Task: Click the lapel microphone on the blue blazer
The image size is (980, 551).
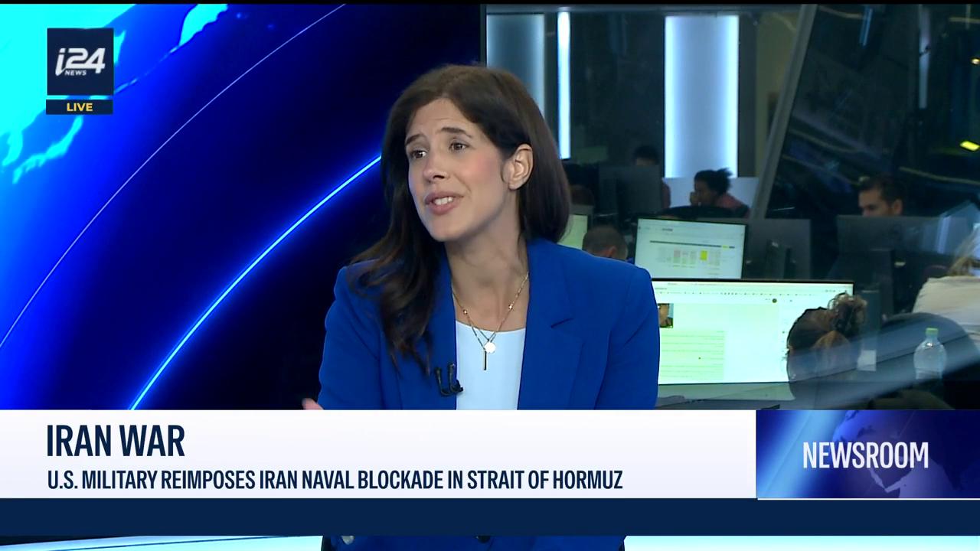Action: pos(447,379)
